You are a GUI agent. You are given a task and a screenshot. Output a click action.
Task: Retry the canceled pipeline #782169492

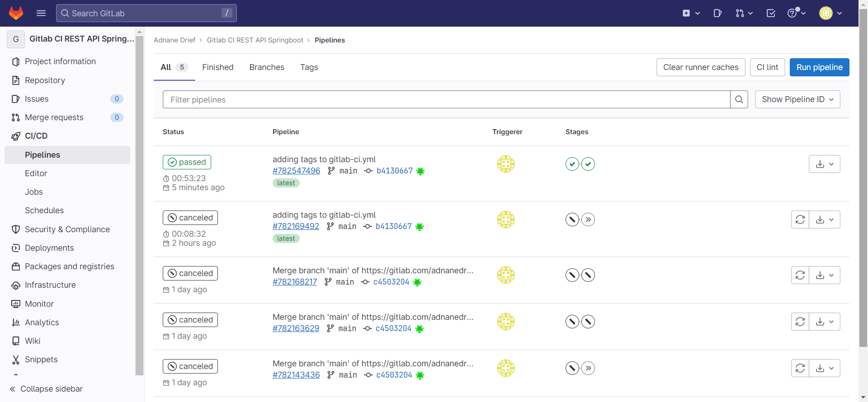(800, 220)
